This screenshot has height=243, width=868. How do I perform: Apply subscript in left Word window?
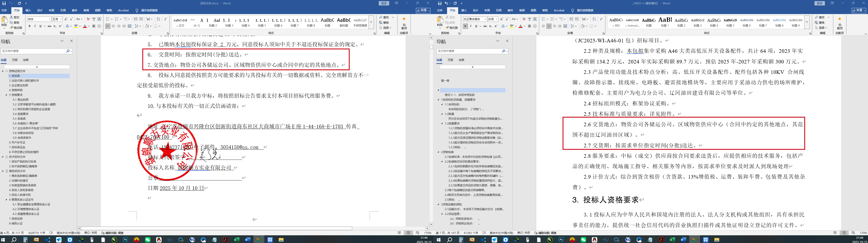55,26
